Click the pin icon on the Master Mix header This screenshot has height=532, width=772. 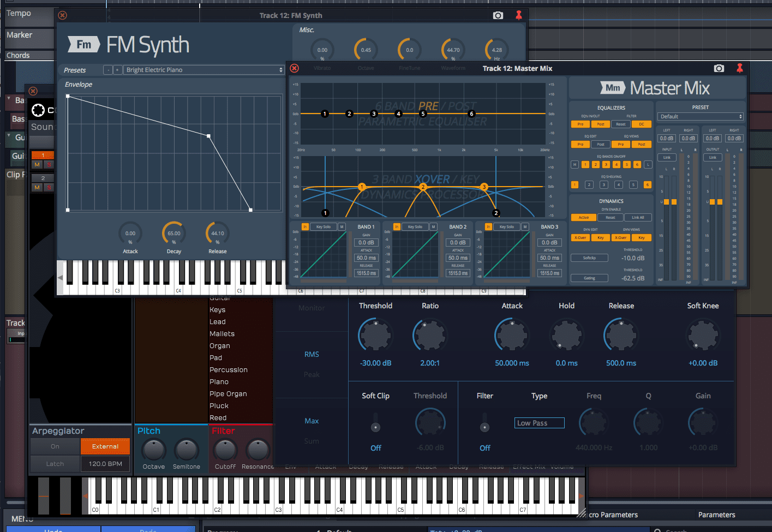click(x=740, y=68)
